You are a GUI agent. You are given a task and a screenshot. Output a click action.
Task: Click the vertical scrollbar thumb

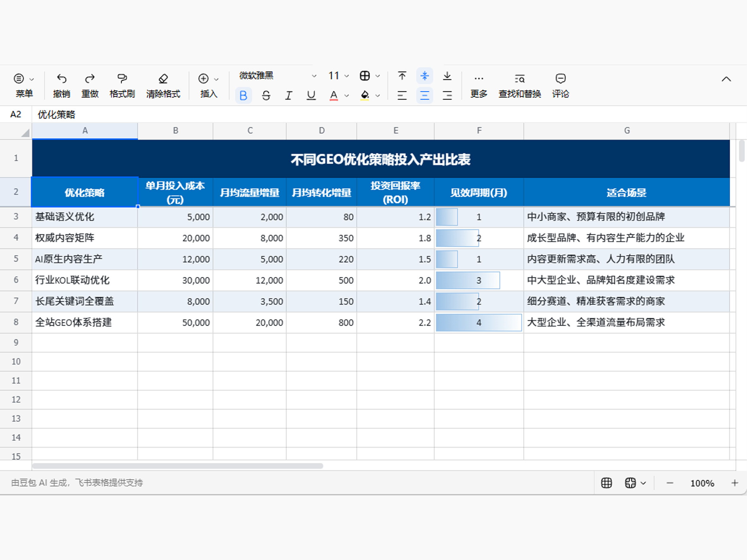[742, 151]
